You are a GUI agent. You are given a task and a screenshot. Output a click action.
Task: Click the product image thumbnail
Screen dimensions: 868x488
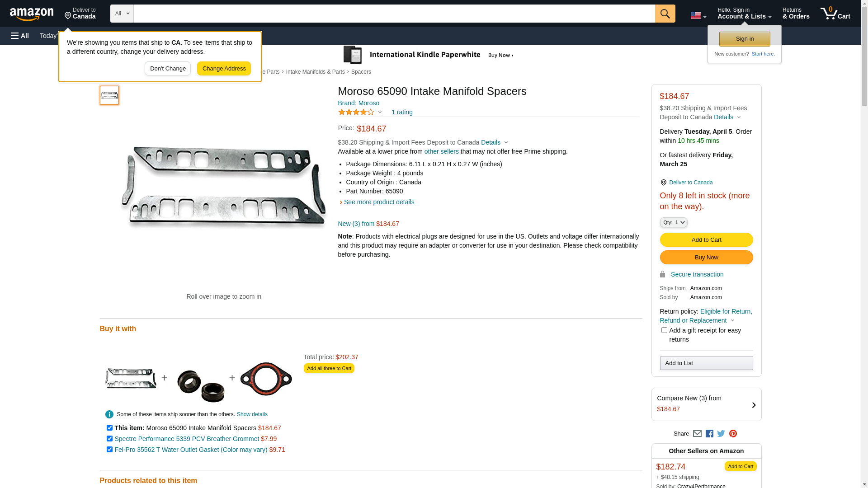109,95
